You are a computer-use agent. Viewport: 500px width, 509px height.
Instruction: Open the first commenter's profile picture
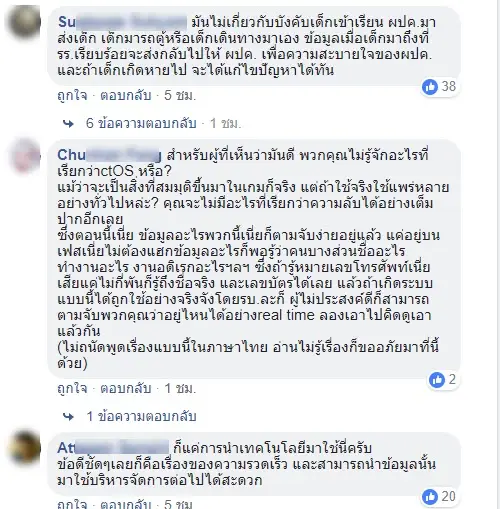point(24,23)
